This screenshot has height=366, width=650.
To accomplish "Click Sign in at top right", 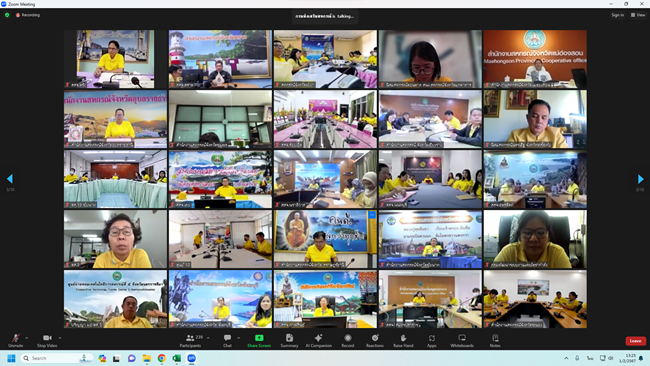I will 617,15.
